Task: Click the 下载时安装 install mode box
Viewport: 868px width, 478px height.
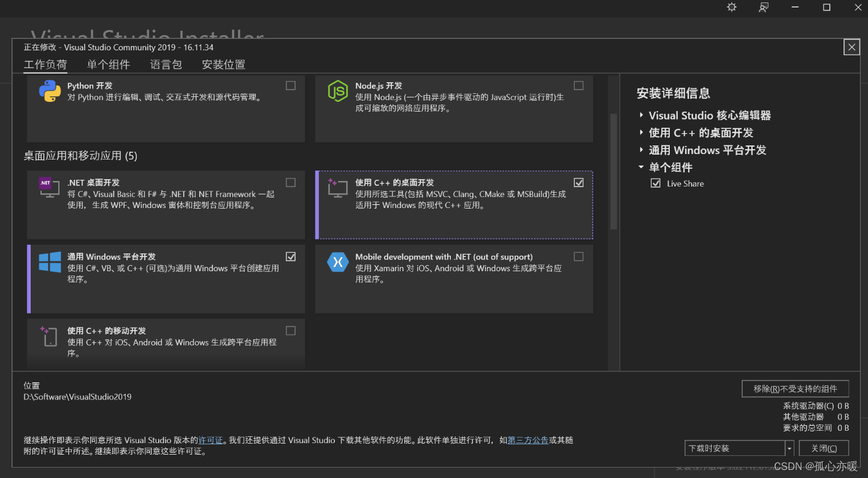Action: [x=735, y=449]
